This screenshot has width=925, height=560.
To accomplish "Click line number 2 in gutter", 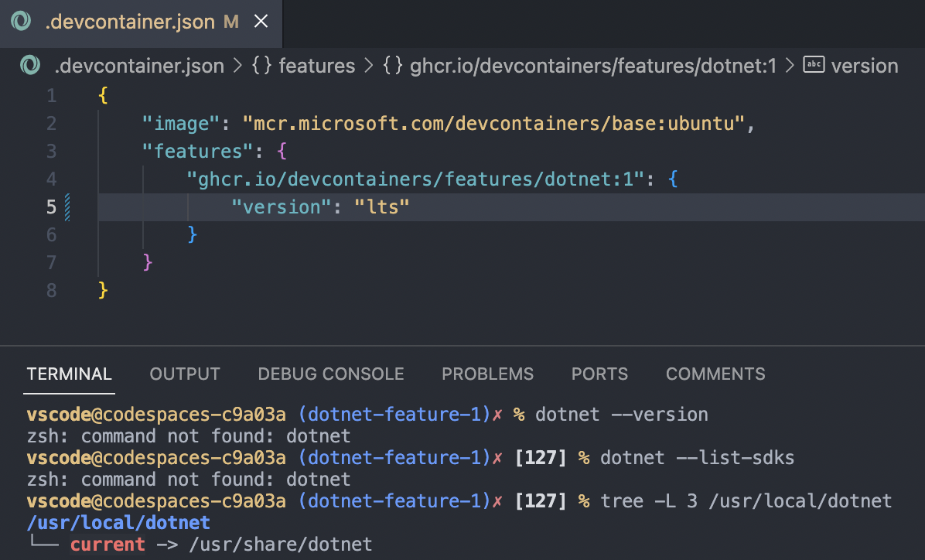I will point(52,123).
